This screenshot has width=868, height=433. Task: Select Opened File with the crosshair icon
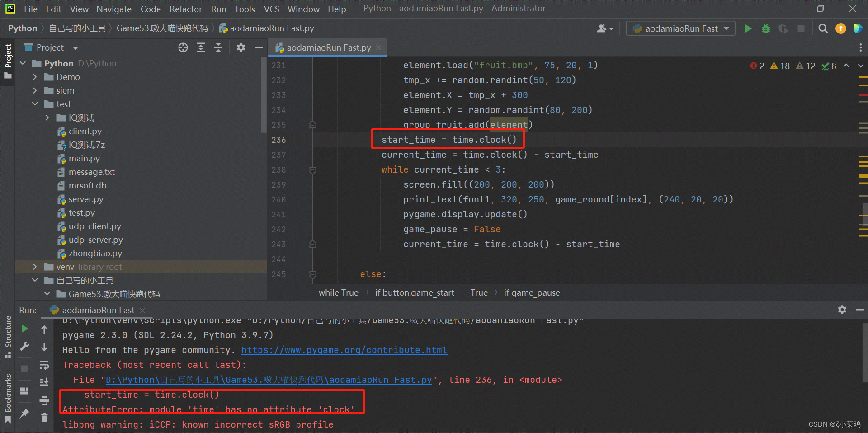pos(183,47)
